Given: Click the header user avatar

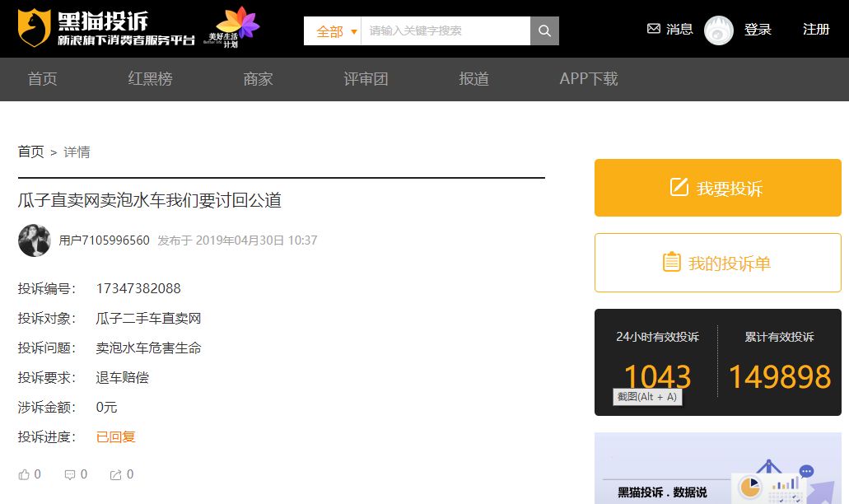Looking at the screenshot, I should click(719, 30).
